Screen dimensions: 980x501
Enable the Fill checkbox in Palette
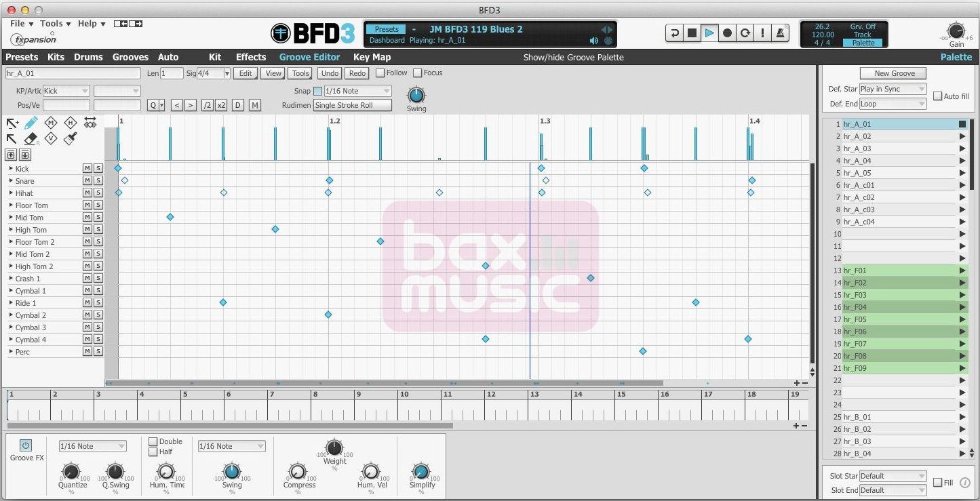tap(937, 483)
